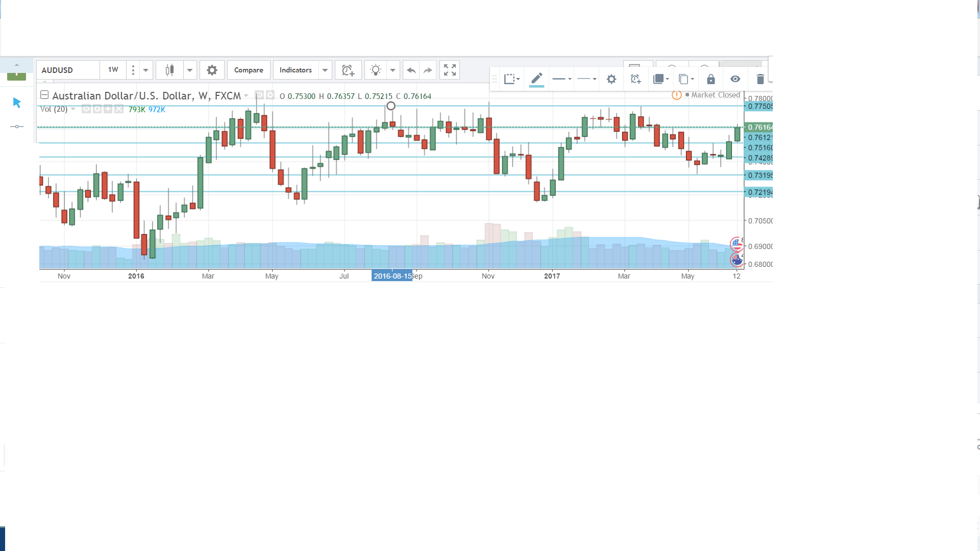Click the lightbulb ideas icon
This screenshot has height=551, width=980.
click(376, 70)
